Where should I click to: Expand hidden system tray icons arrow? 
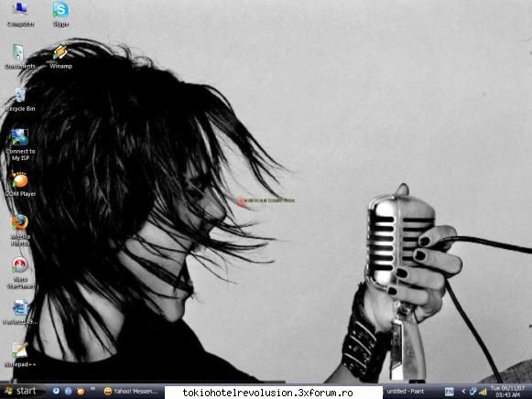click(x=463, y=392)
